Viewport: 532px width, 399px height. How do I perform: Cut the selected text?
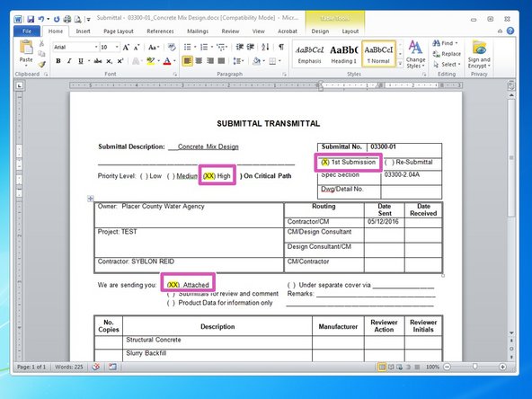click(41, 44)
